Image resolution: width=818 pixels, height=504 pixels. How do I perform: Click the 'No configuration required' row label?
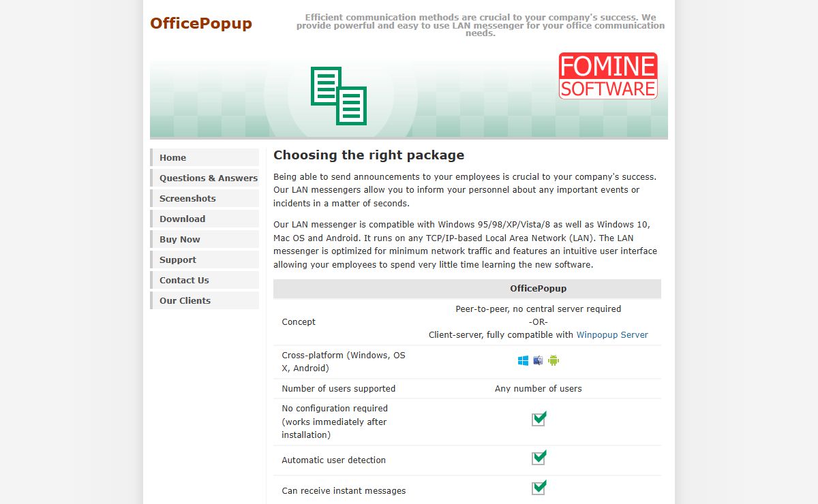click(335, 422)
